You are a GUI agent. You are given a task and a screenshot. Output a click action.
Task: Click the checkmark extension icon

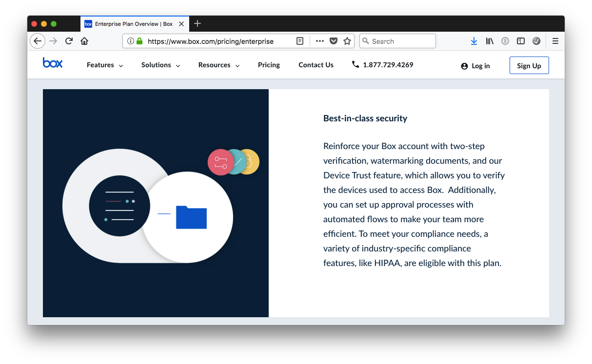(x=536, y=41)
